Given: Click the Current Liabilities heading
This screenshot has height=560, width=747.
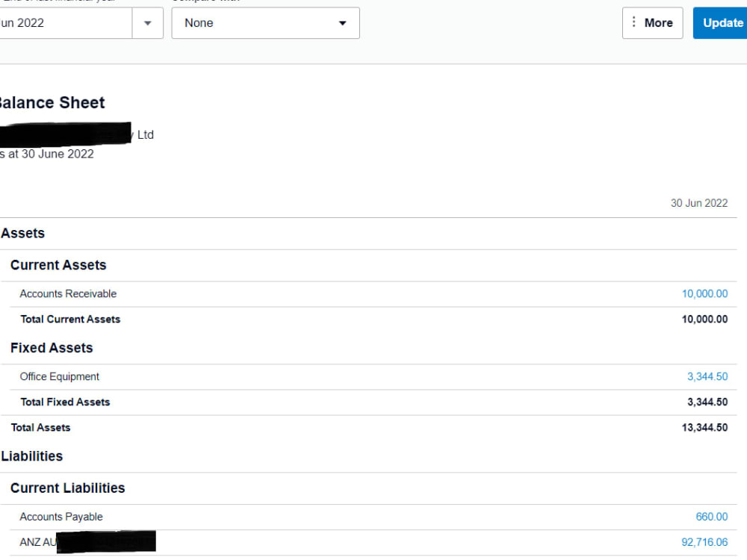Looking at the screenshot, I should pyautogui.click(x=67, y=488).
